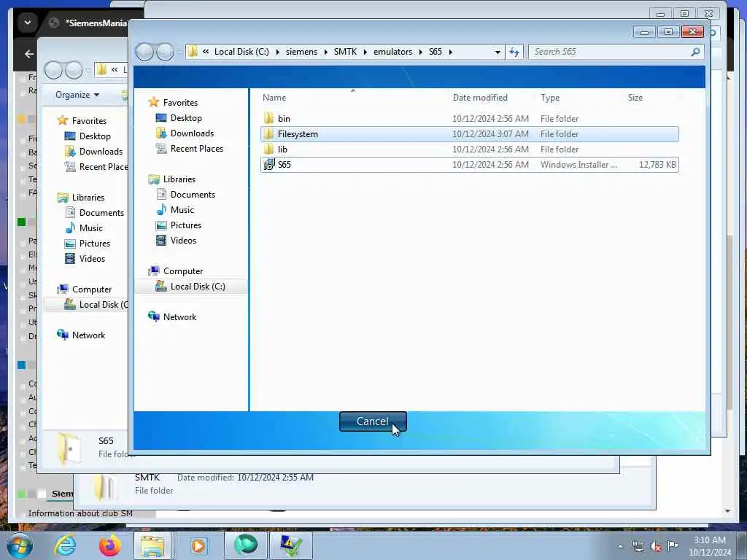Click the search magnifier icon
The height and width of the screenshot is (560, 747).
pos(695,52)
